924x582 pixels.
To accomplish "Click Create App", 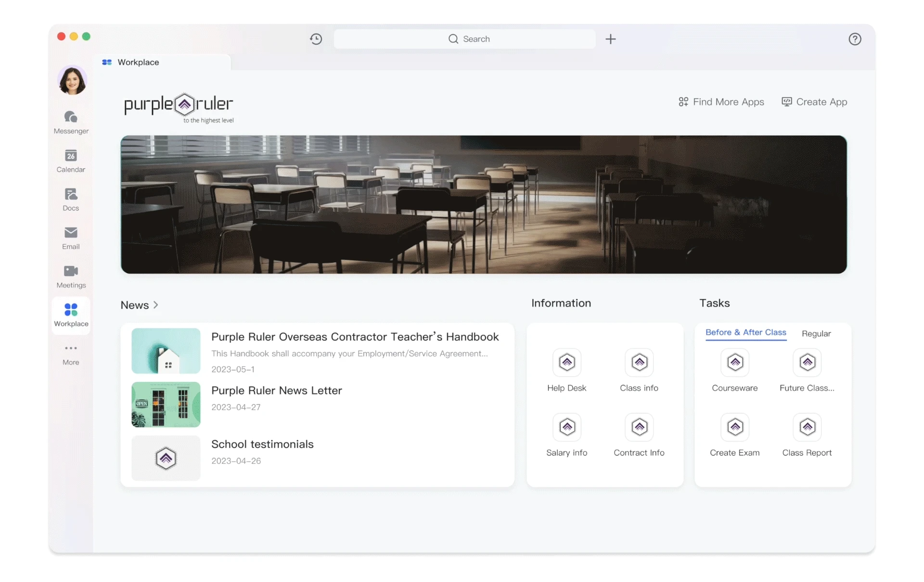I will 814,102.
